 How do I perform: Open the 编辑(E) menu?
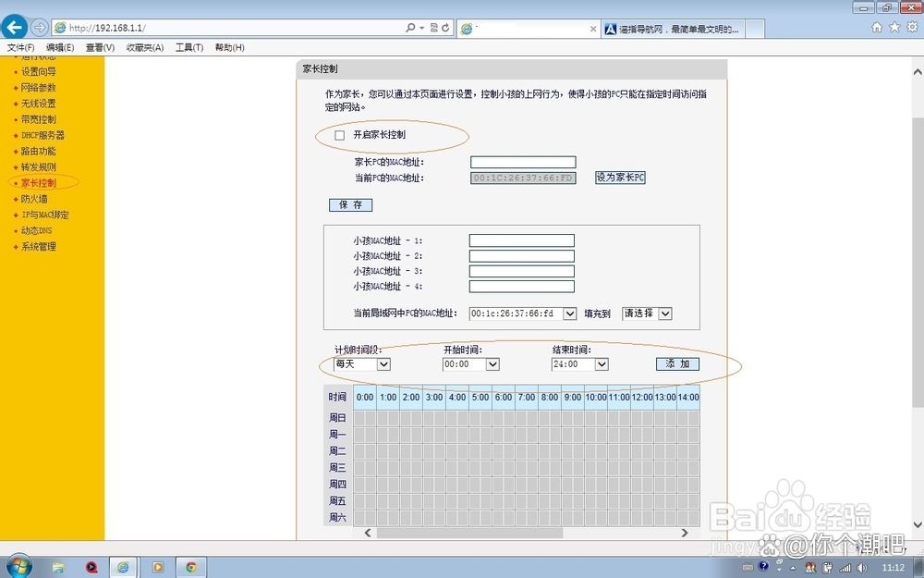(x=60, y=47)
